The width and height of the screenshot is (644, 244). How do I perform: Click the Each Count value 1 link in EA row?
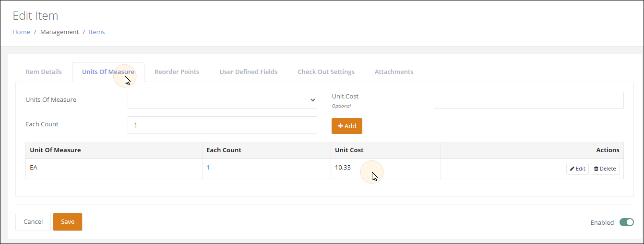coord(208,168)
